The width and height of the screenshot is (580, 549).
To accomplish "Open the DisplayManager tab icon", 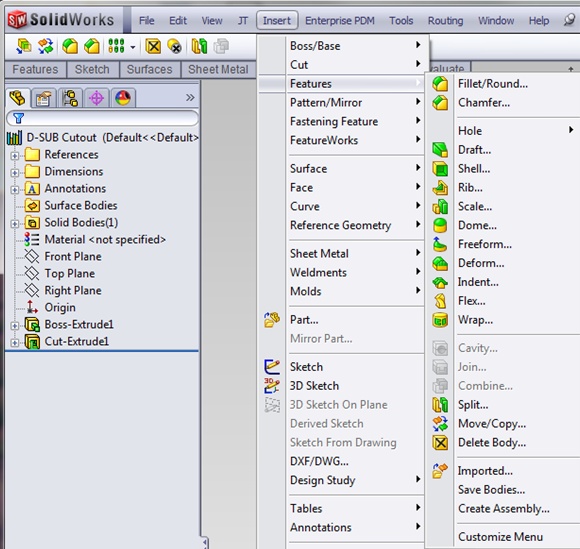I will pyautogui.click(x=123, y=98).
